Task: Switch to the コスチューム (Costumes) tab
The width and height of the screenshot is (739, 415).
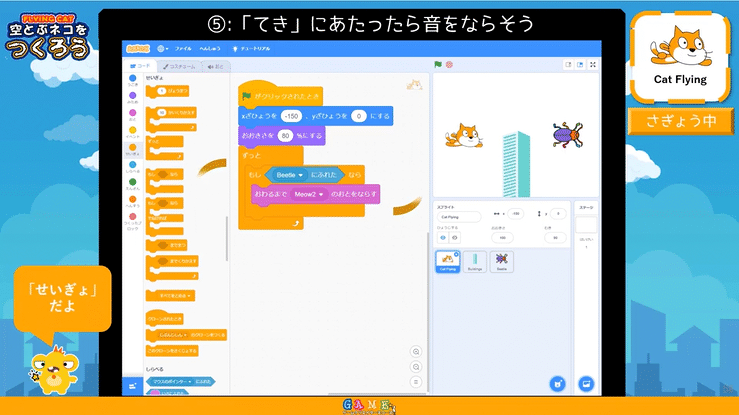Action: click(179, 67)
